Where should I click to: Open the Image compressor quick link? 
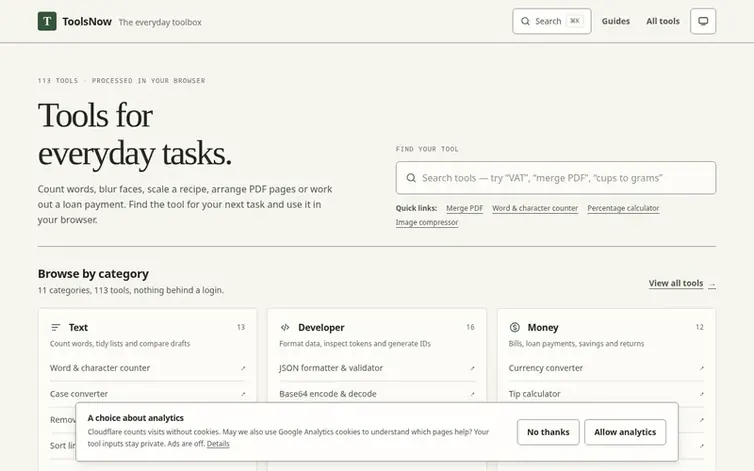click(427, 222)
